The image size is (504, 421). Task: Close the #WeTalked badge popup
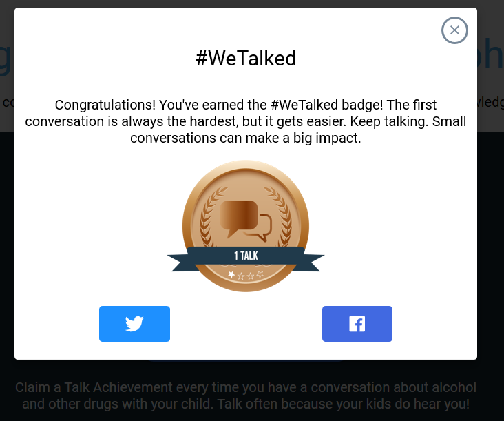tap(454, 30)
